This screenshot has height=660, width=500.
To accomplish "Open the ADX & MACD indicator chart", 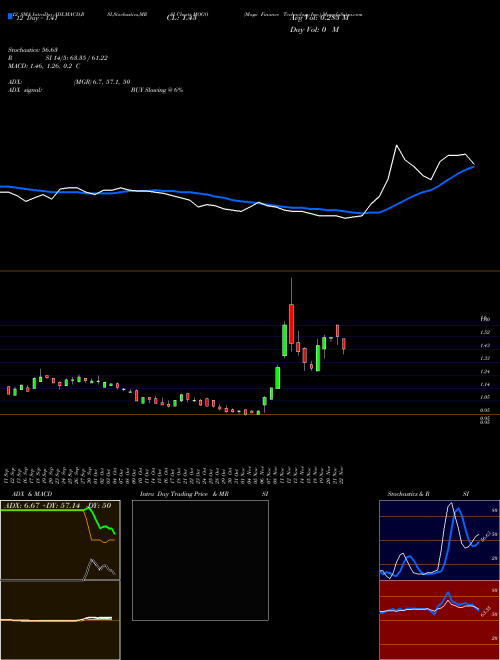I will (x=60, y=580).
